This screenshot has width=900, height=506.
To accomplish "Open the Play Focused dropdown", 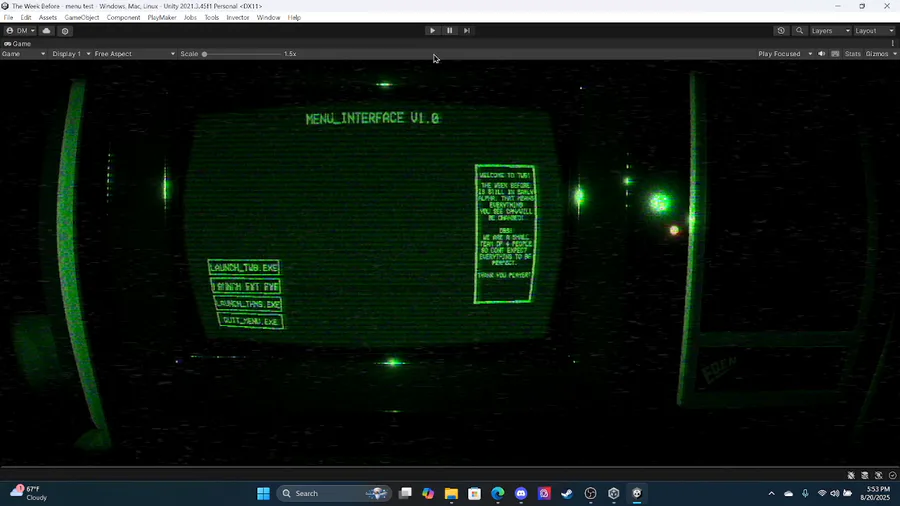I will click(785, 54).
